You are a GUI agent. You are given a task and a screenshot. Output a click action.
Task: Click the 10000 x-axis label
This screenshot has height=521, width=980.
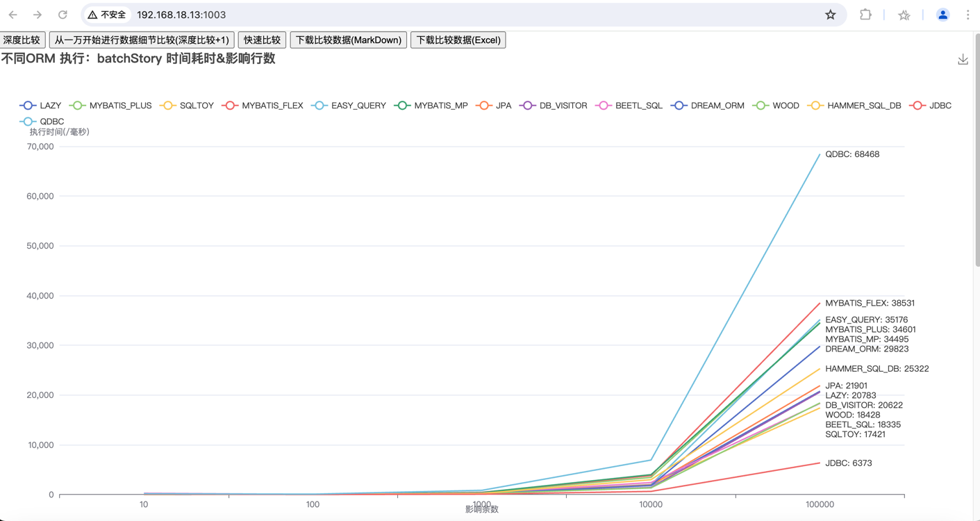point(651,504)
